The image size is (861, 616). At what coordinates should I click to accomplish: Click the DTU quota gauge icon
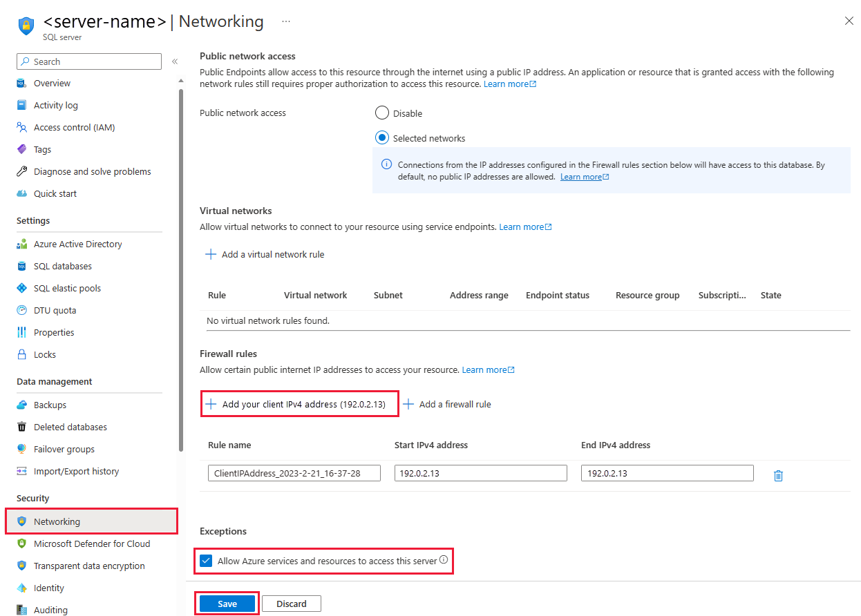click(21, 310)
